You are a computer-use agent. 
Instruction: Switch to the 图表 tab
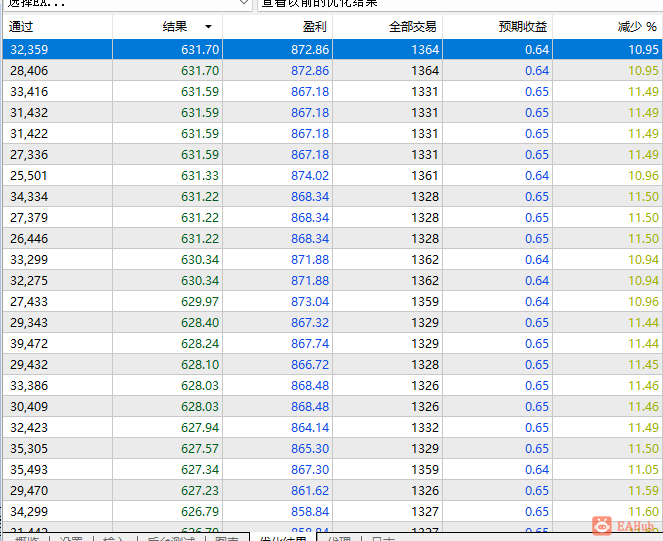pyautogui.click(x=227, y=539)
